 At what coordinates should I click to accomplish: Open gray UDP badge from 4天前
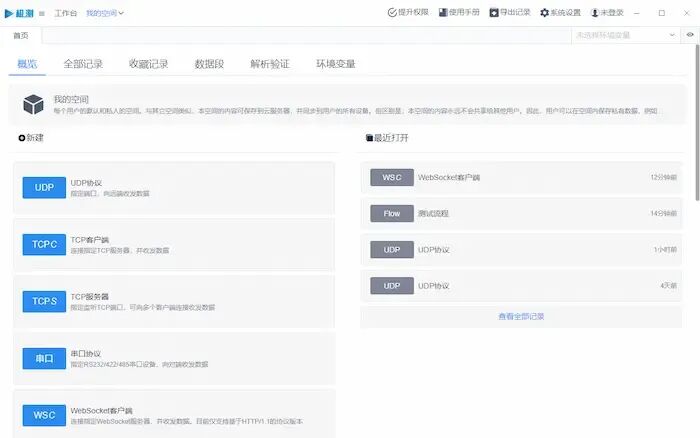click(392, 286)
